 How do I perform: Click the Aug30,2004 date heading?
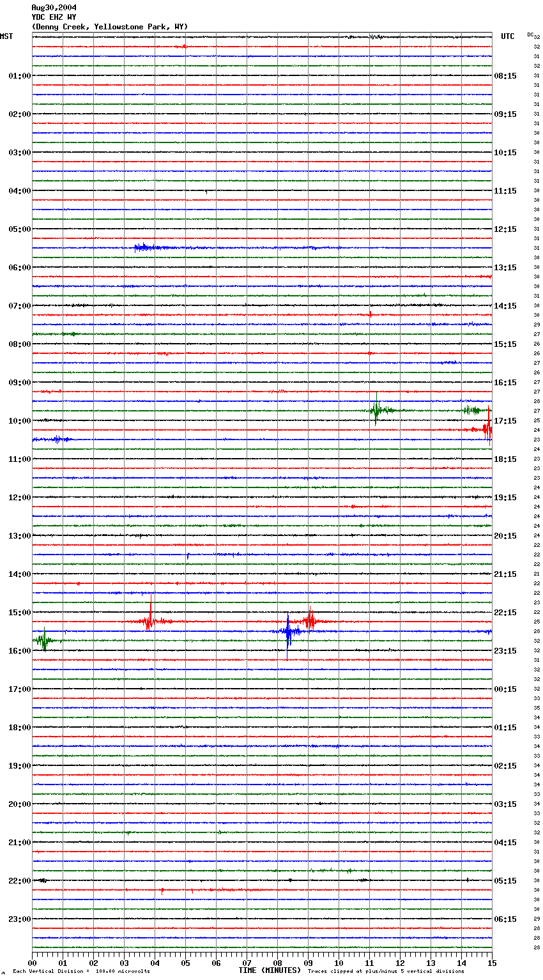[x=54, y=8]
